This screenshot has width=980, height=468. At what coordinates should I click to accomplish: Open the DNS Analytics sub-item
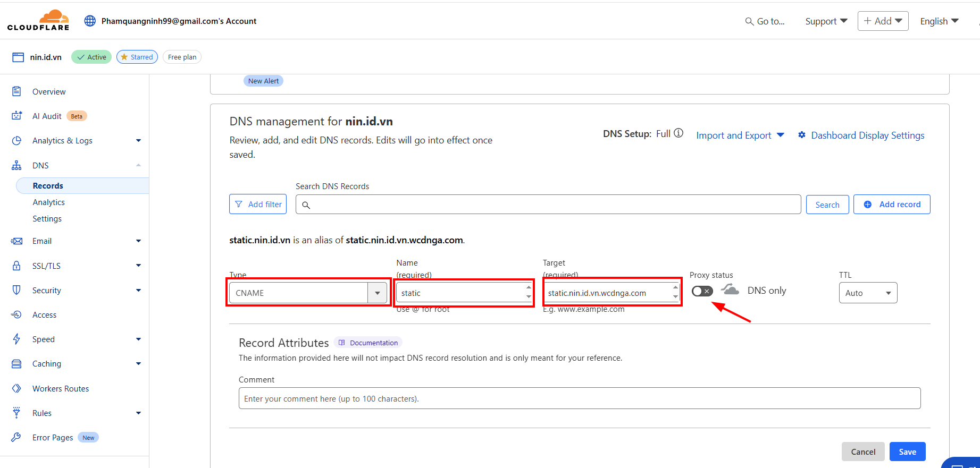click(48, 202)
